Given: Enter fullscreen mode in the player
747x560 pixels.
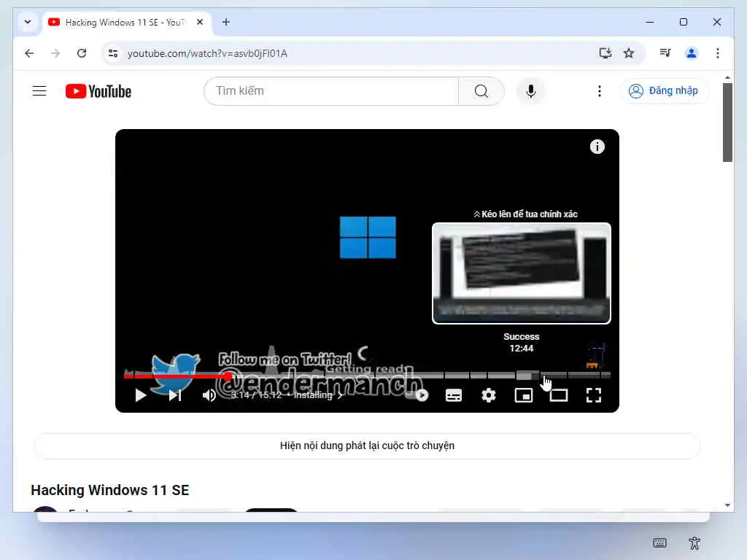Looking at the screenshot, I should pyautogui.click(x=594, y=395).
